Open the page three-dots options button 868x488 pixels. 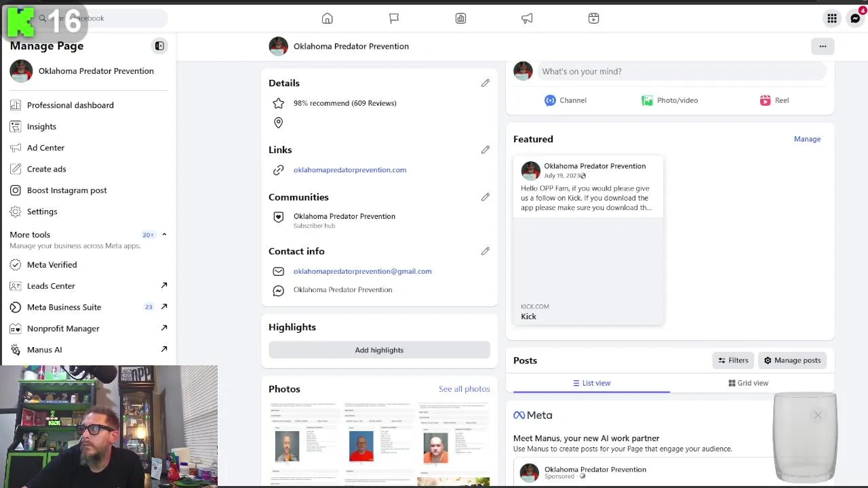(823, 46)
